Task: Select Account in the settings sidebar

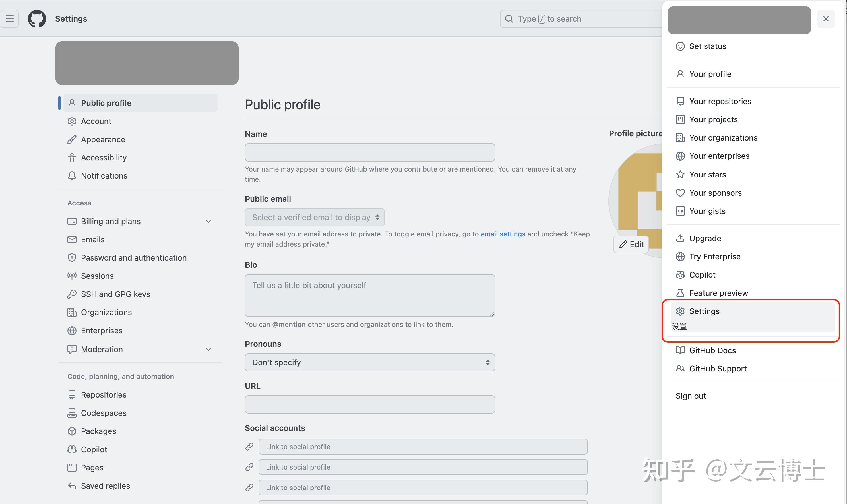Action: pos(96,121)
